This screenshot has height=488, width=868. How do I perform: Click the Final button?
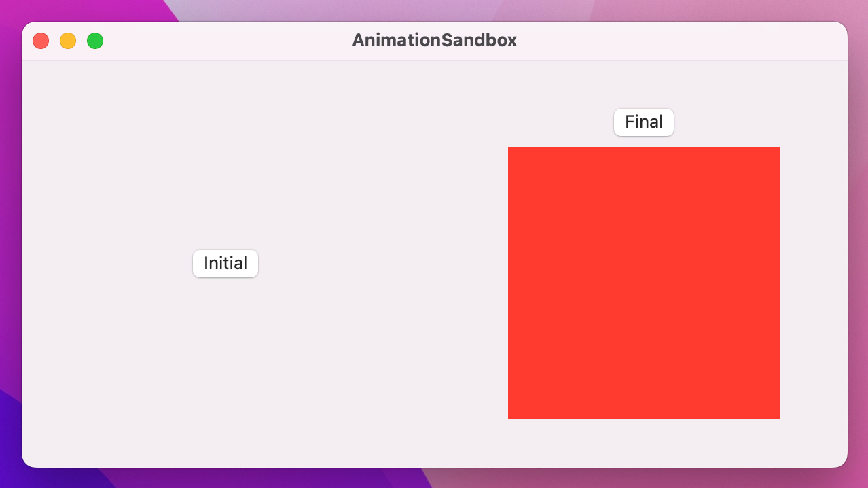point(643,122)
